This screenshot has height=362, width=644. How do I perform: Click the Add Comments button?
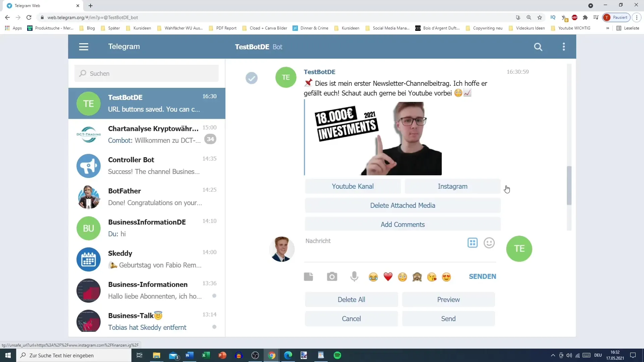(402, 224)
